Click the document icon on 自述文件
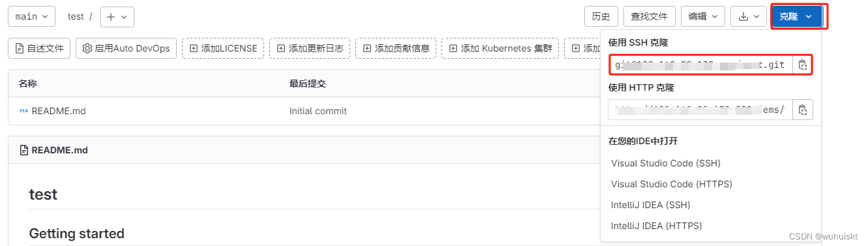 (x=20, y=48)
